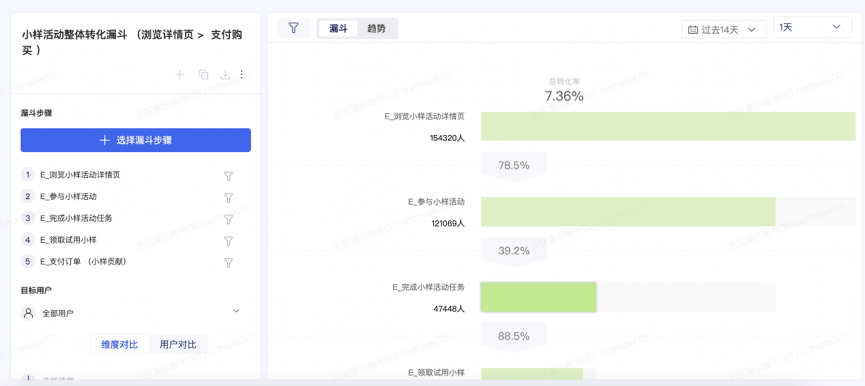Click the 目标用户 section heading
This screenshot has width=865, height=386.
tap(36, 290)
